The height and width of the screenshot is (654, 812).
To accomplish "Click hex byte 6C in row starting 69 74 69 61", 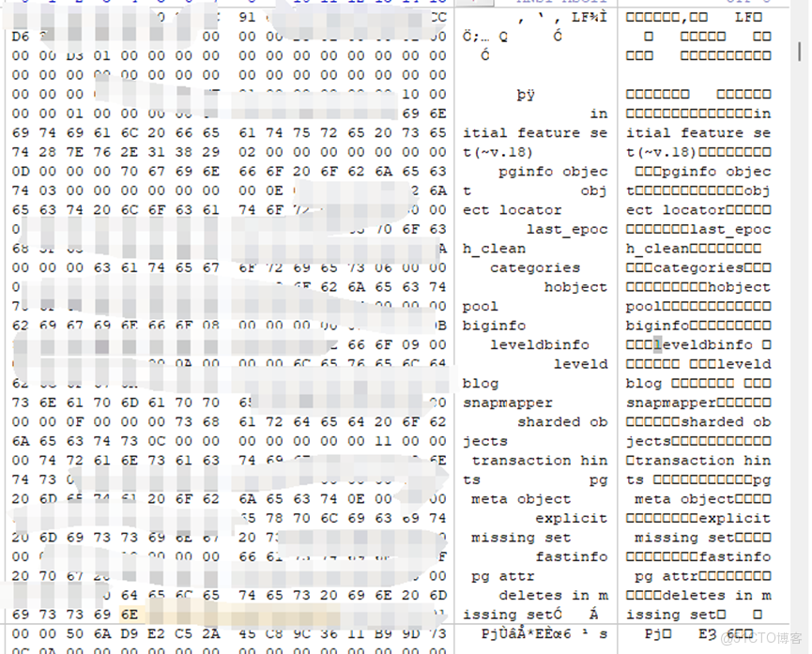I will pos(129,132).
